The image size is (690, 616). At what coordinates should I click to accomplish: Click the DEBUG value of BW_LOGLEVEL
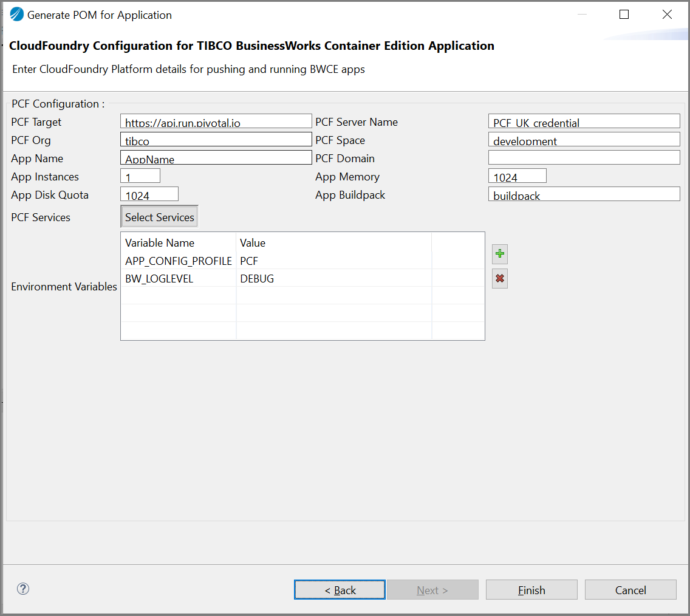(x=257, y=279)
